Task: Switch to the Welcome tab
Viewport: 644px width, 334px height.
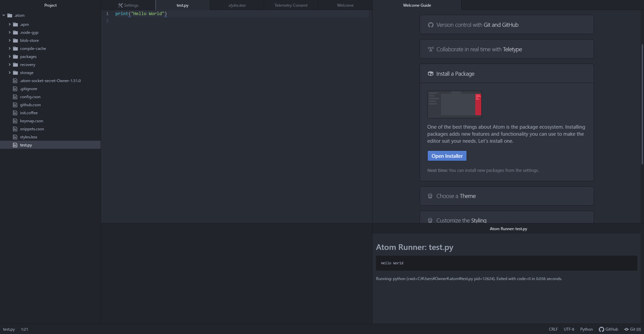Action: coord(345,5)
